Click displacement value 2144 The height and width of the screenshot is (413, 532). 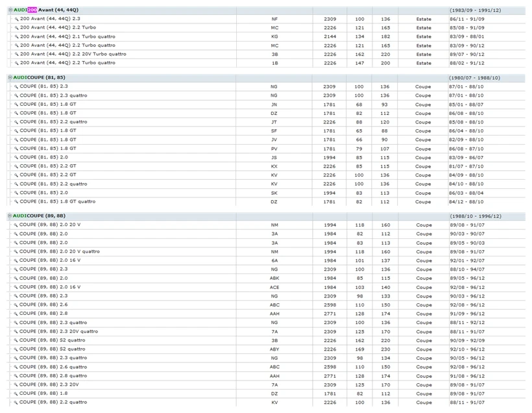[x=330, y=36]
